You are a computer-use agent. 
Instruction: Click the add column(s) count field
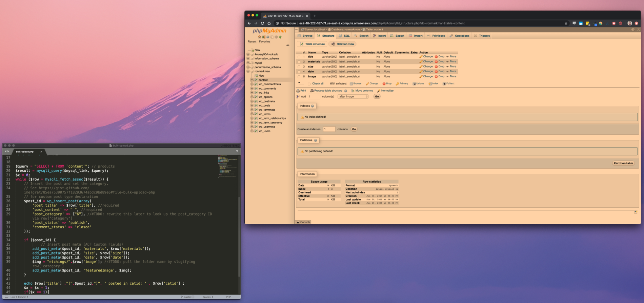[x=314, y=97]
